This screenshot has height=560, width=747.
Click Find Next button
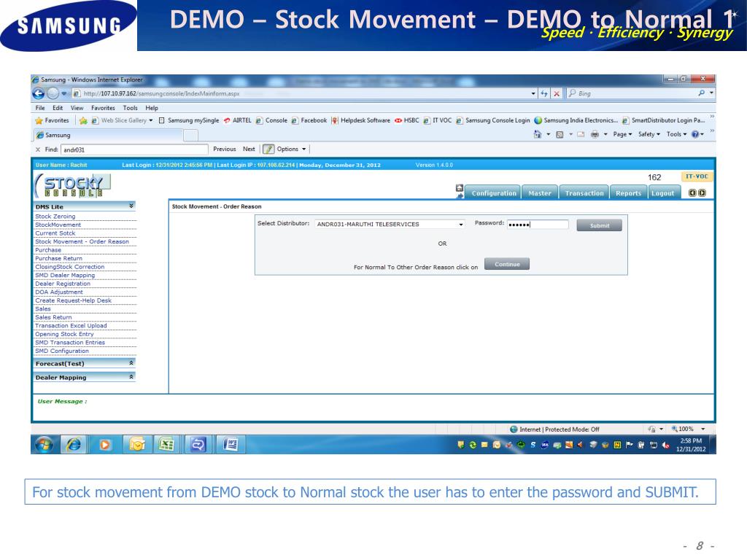[x=249, y=149]
